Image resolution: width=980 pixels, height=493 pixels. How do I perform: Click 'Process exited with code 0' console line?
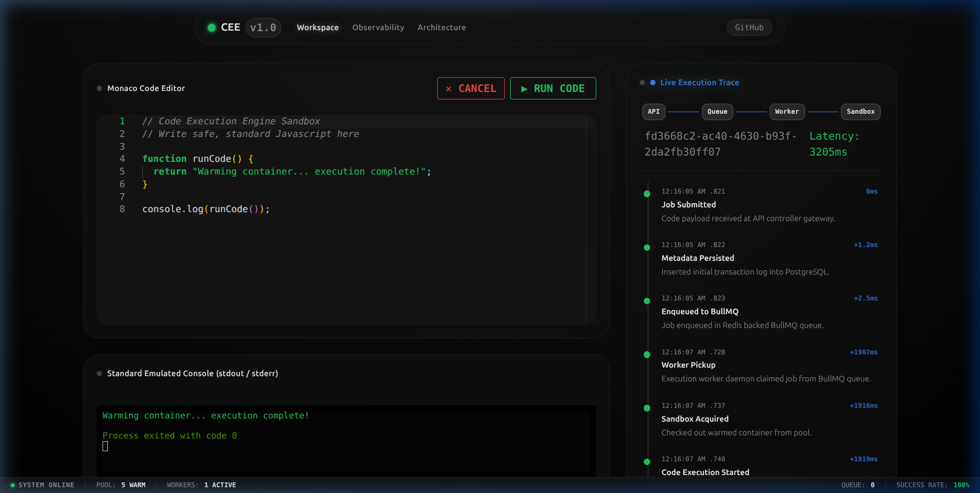click(x=170, y=436)
